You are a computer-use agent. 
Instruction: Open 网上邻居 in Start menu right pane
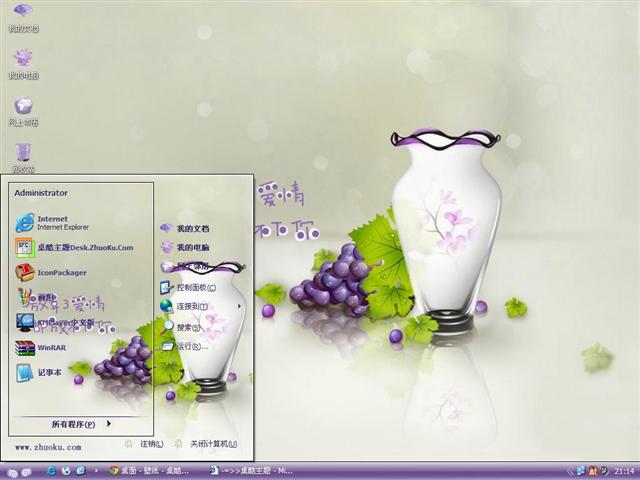[x=184, y=266]
